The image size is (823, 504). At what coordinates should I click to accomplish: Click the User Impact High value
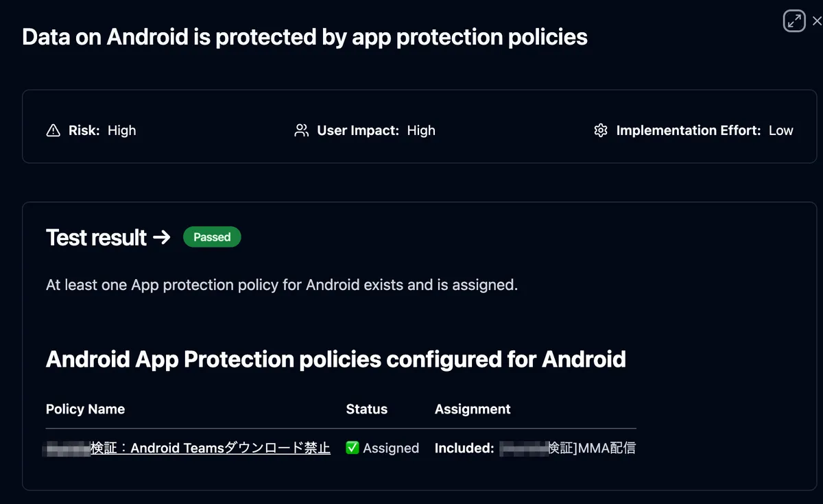421,130
